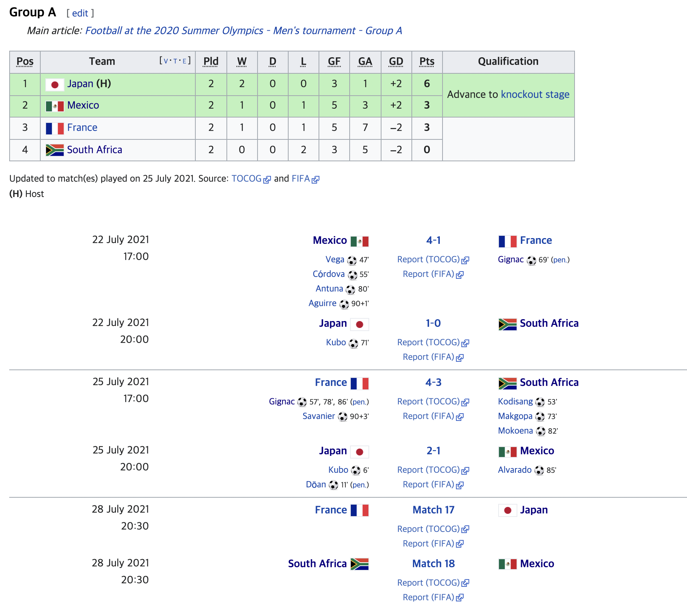Image resolution: width=687 pixels, height=616 pixels.
Task: Open the edit link beside Group A heading
Action: click(x=80, y=13)
